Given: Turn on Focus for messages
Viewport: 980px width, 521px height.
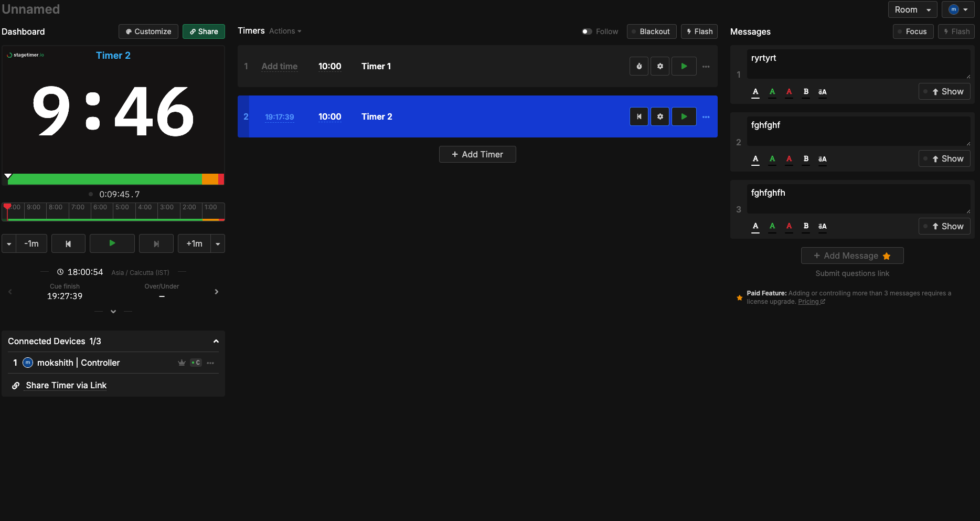Looking at the screenshot, I should point(913,31).
